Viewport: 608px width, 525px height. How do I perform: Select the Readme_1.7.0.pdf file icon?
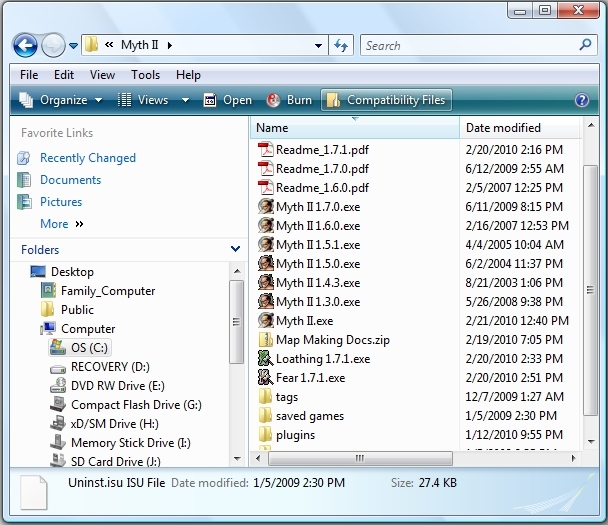[x=266, y=169]
